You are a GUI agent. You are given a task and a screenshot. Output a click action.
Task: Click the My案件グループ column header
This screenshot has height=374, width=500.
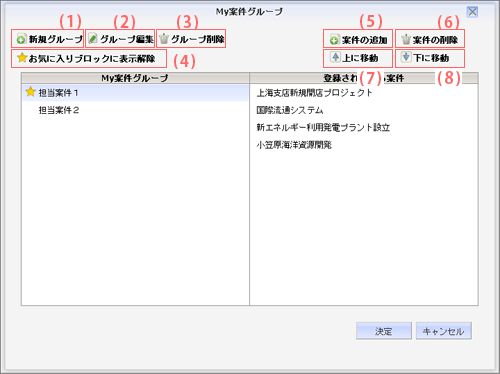(135, 78)
